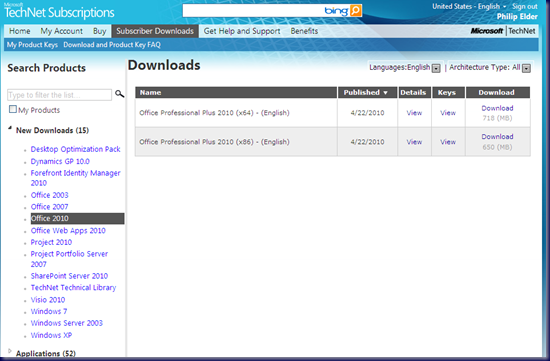
Task: Toggle the My Products checkbox
Action: point(13,109)
